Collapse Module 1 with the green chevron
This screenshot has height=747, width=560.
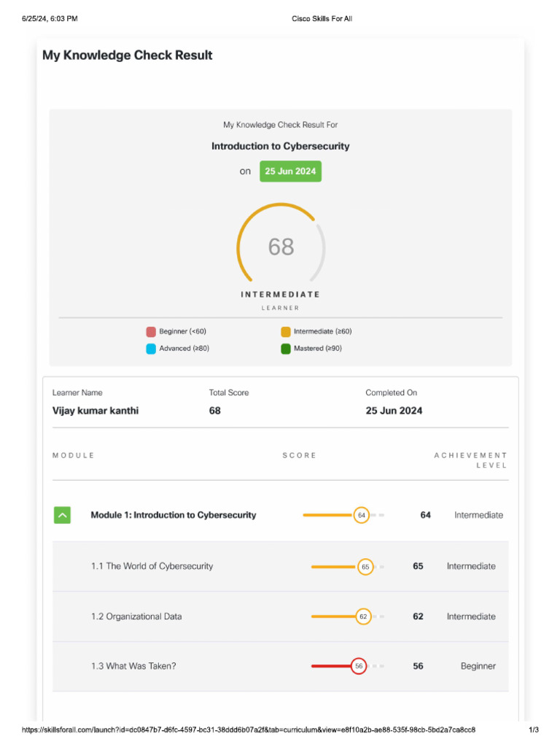point(63,515)
